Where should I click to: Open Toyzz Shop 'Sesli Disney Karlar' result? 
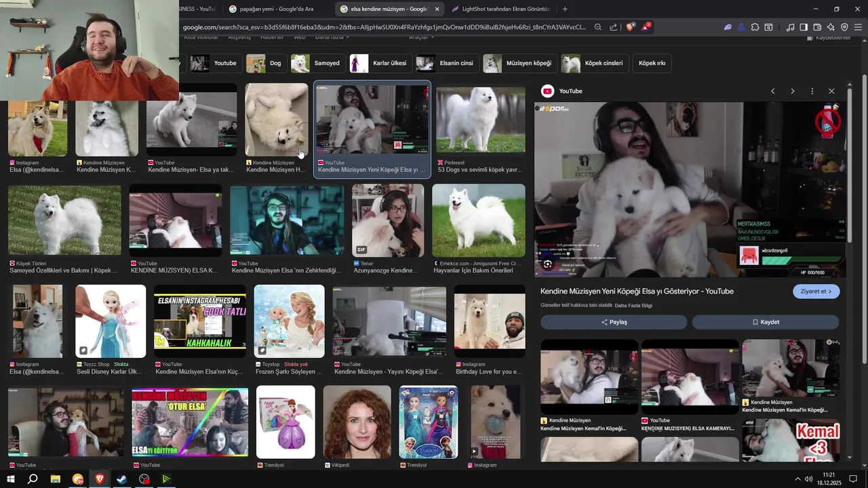pyautogui.click(x=111, y=321)
